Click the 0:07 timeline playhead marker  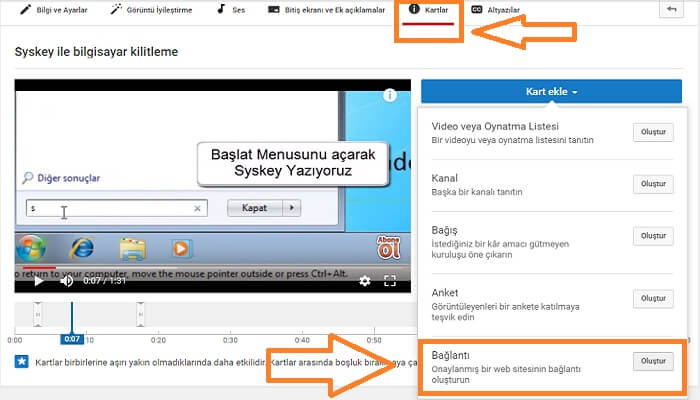pyautogui.click(x=72, y=339)
